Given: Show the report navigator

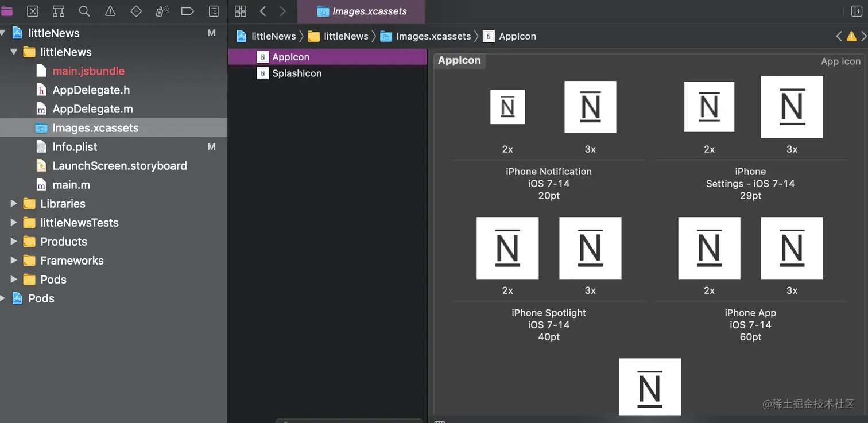Looking at the screenshot, I should tap(214, 11).
